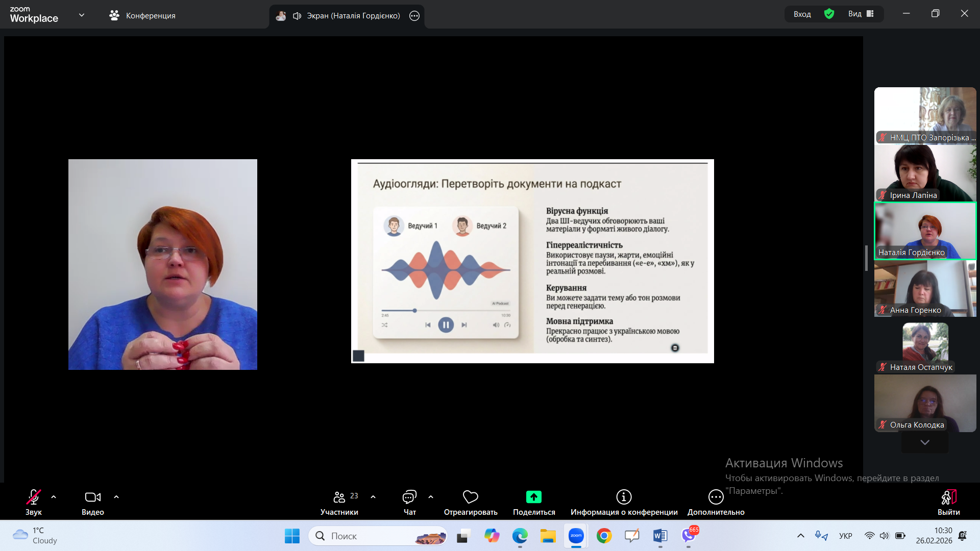The image size is (980, 551).
Task: Expand video options arrow next to Video
Action: [x=116, y=497]
